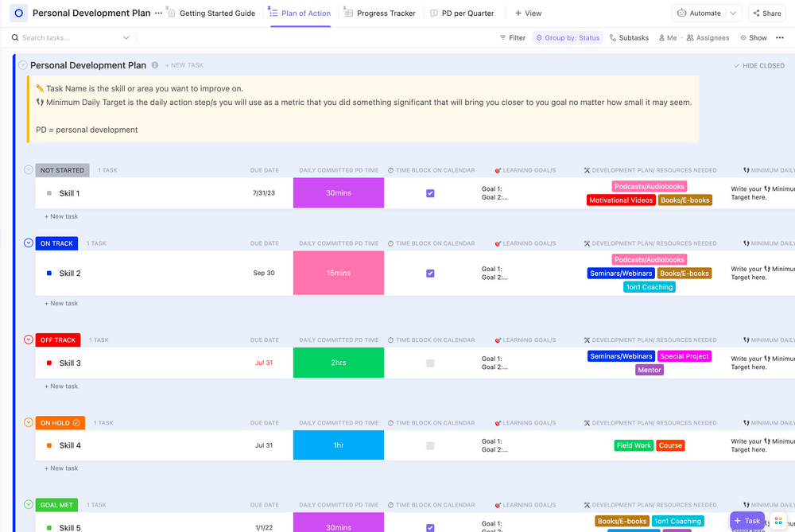Click the search magnifier icon
The image size is (795, 532).
coord(15,37)
